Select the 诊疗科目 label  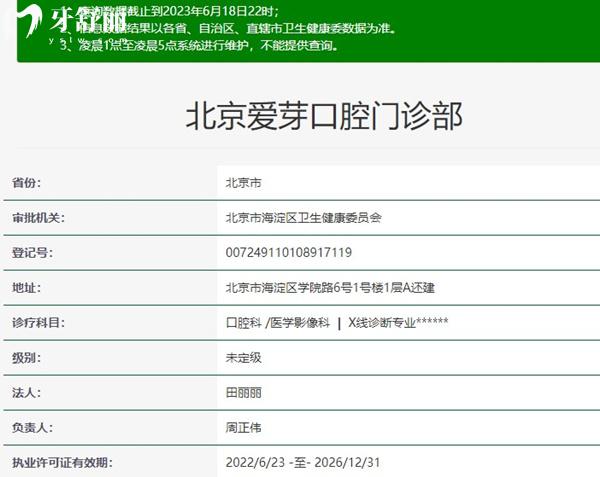tap(38, 322)
